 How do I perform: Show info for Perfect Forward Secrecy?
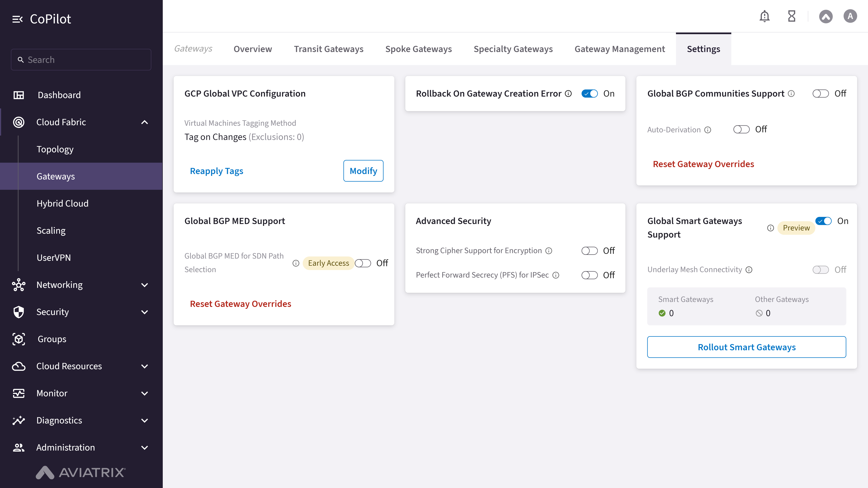tap(556, 275)
